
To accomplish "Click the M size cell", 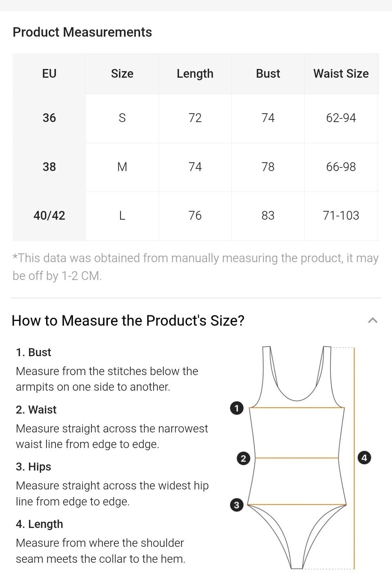I will click(122, 167).
